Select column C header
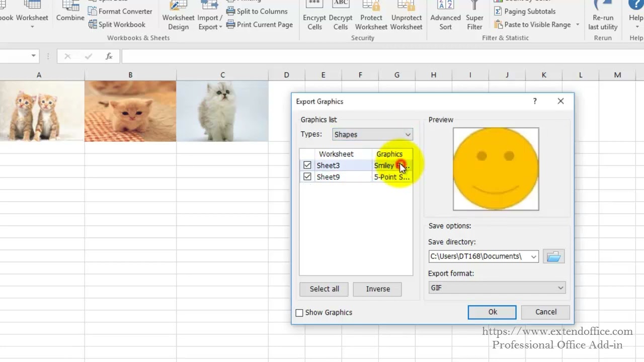644x362 pixels. (x=222, y=75)
